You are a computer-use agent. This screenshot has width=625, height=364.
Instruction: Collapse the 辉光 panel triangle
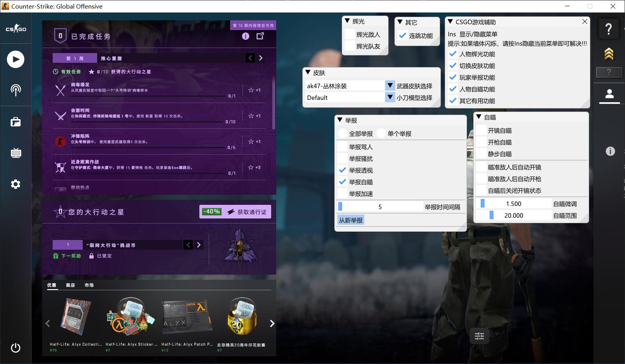[x=347, y=21]
